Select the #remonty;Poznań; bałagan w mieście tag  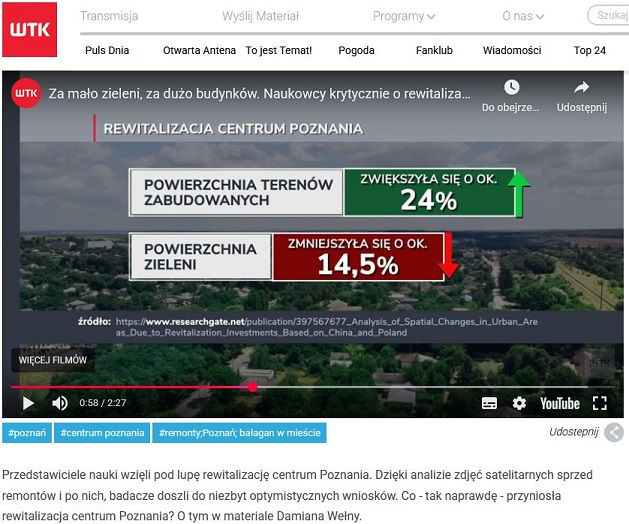click(239, 433)
